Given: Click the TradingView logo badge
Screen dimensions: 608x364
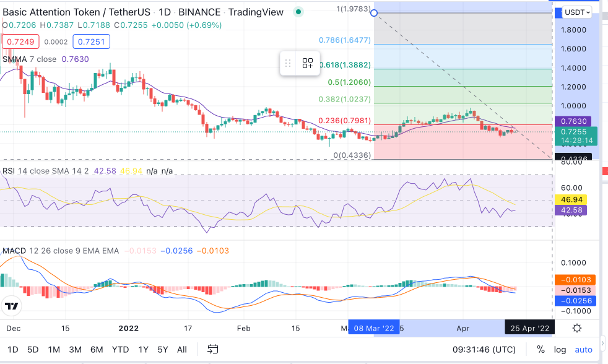Looking at the screenshot, I should click(x=12, y=306).
